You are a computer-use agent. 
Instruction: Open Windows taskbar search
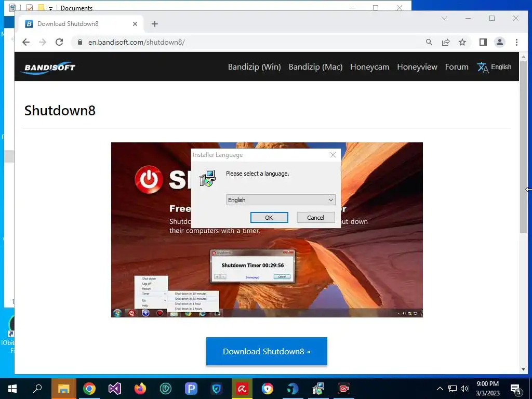click(37, 389)
